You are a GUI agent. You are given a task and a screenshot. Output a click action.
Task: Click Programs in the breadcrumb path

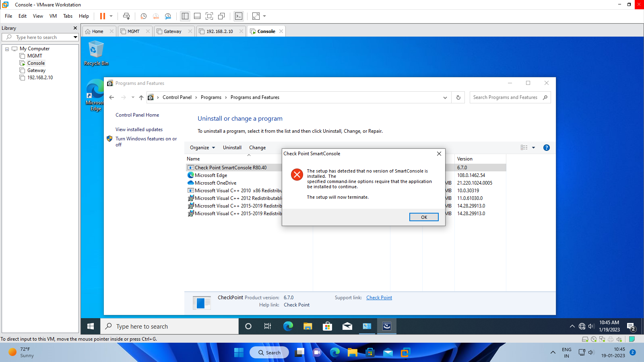[x=211, y=97]
